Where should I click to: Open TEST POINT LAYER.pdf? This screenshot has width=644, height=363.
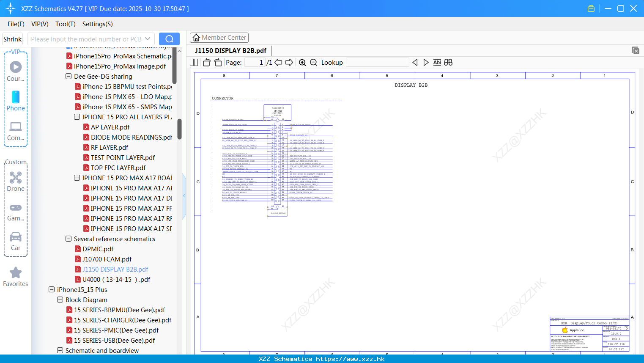pyautogui.click(x=123, y=158)
